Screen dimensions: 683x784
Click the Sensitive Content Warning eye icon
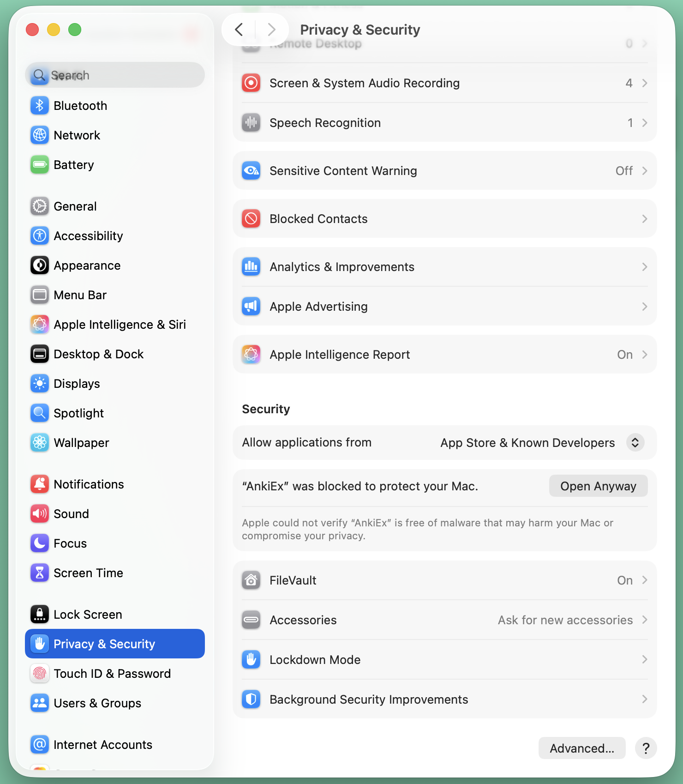(251, 171)
